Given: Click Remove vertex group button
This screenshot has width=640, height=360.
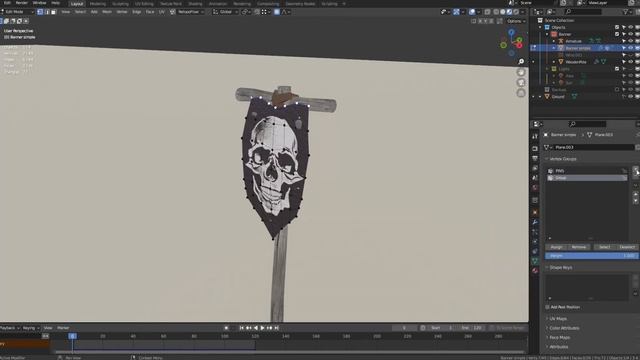Looking at the screenshot, I should [x=579, y=247].
